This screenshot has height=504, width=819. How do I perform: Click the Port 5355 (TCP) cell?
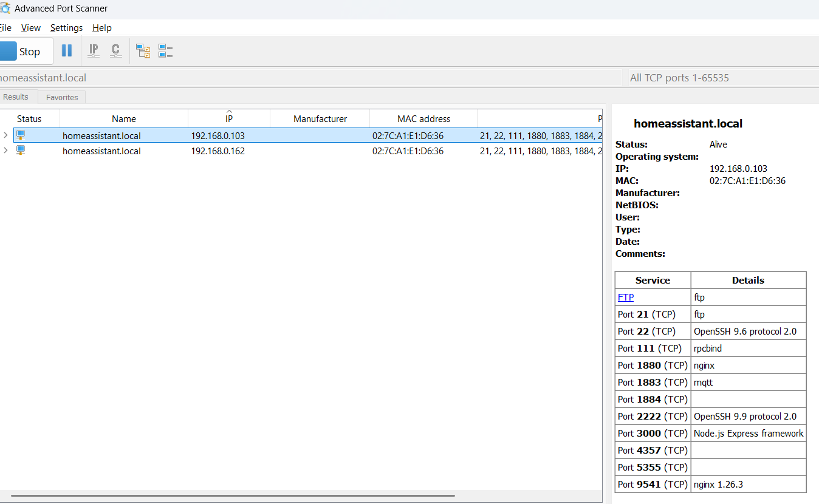click(x=653, y=468)
